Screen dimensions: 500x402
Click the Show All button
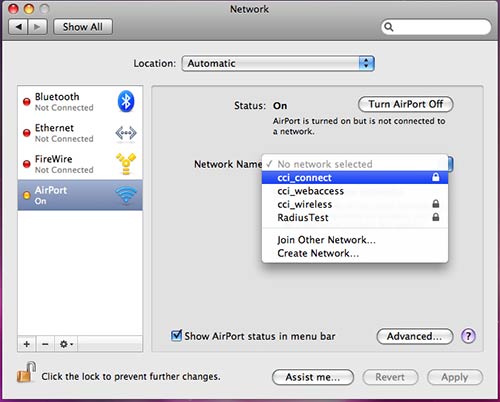point(83,27)
